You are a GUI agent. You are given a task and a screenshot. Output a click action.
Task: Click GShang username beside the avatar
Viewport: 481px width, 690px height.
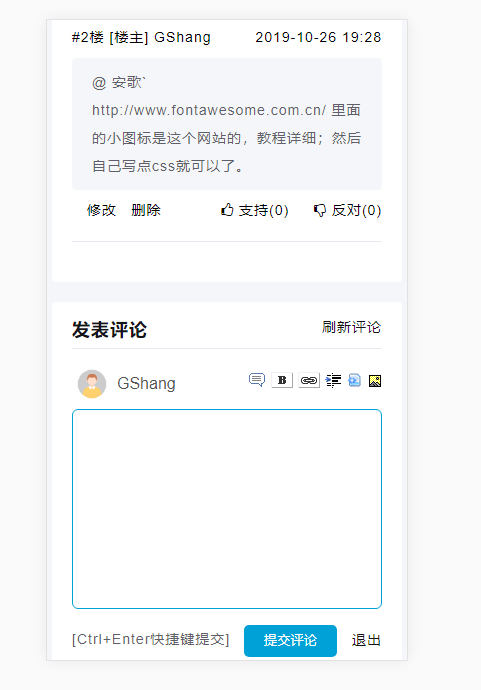(147, 384)
